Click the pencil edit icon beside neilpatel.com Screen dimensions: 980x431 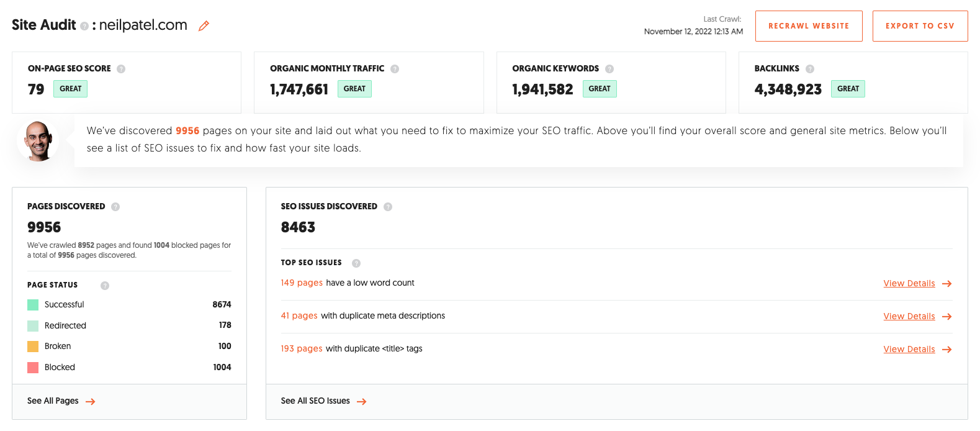coord(204,26)
